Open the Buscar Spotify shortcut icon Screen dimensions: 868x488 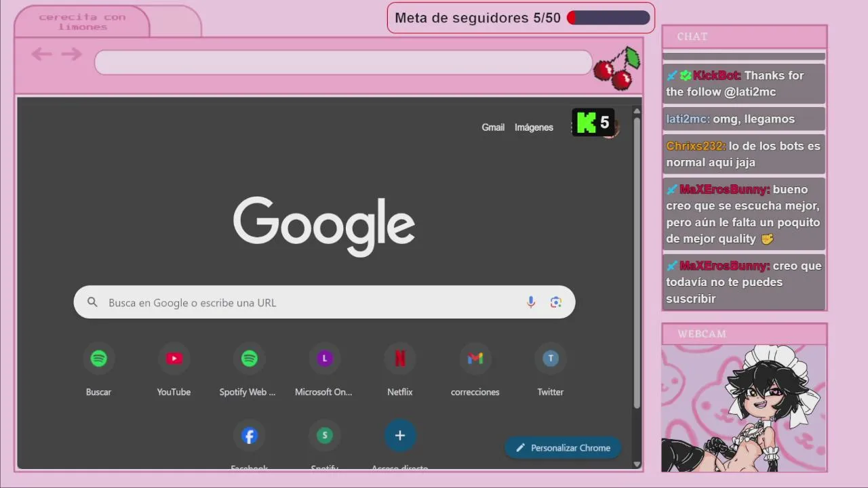coord(99,359)
